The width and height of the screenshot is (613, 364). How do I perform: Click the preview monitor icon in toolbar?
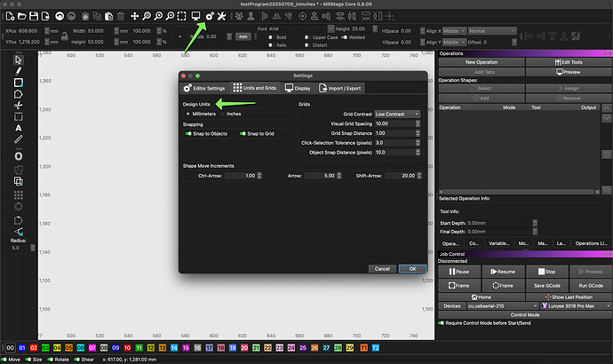click(x=195, y=16)
